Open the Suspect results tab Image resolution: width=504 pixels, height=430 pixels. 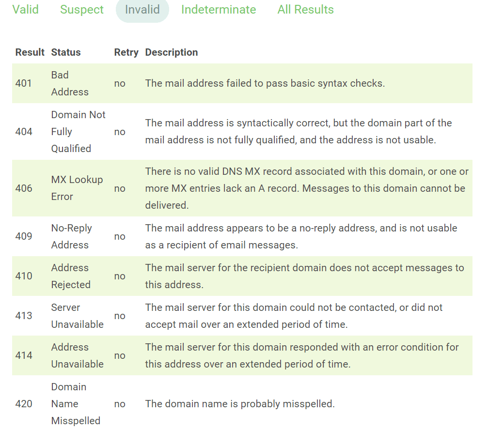81,10
